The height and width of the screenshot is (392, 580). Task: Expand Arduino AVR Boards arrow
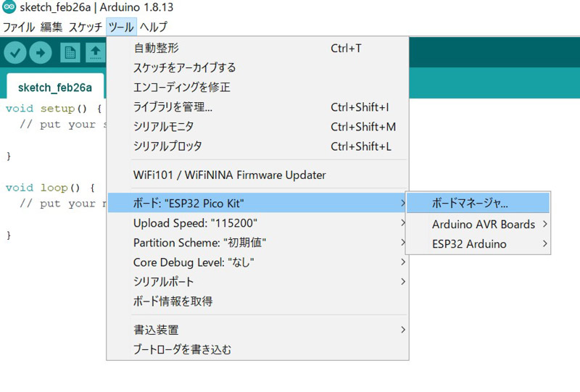point(545,224)
